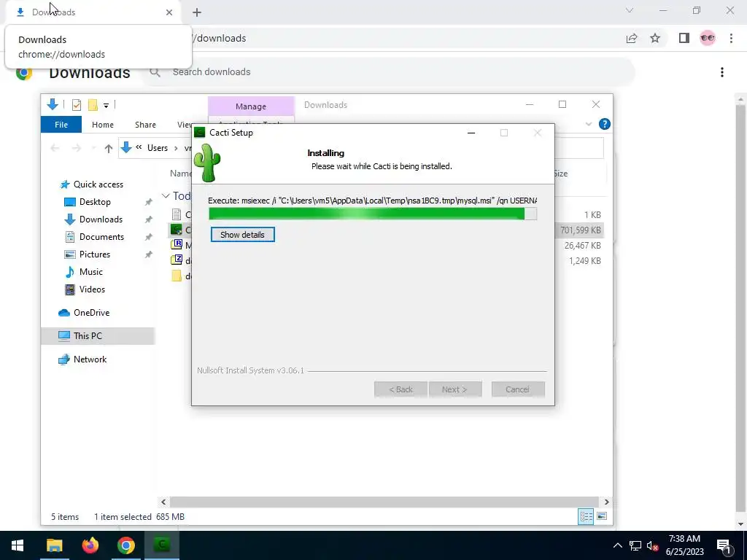747x560 pixels.
Task: Click the Properties icon in the Explorer title bar
Action: tap(76, 105)
